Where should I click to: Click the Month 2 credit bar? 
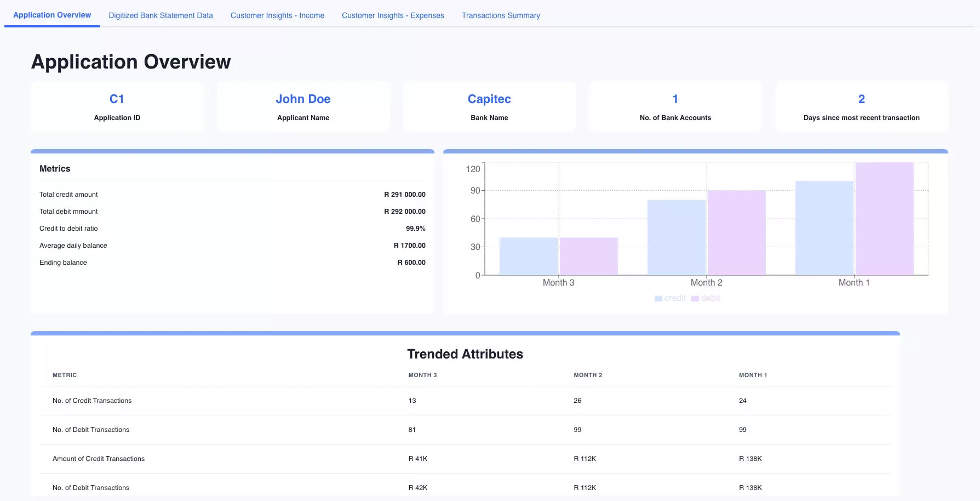pyautogui.click(x=677, y=237)
